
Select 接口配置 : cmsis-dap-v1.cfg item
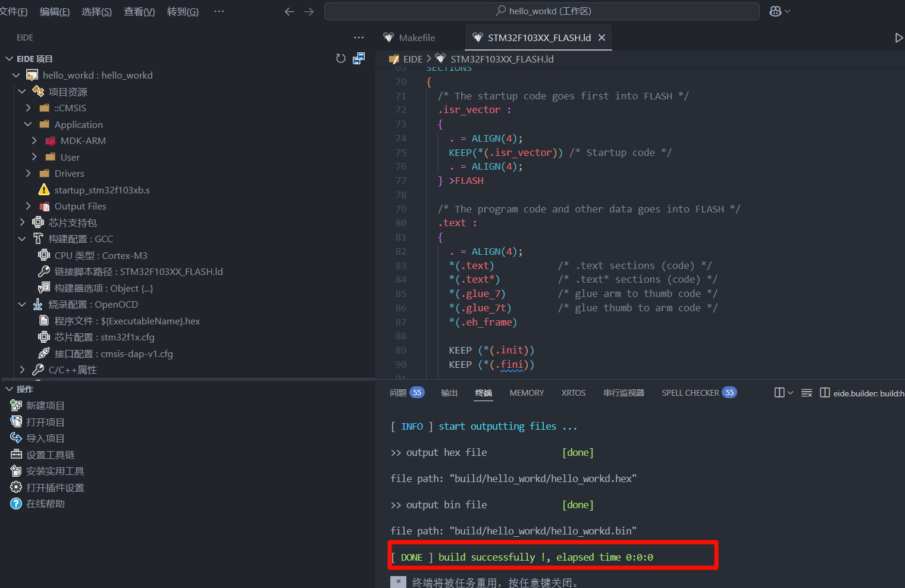tap(114, 354)
